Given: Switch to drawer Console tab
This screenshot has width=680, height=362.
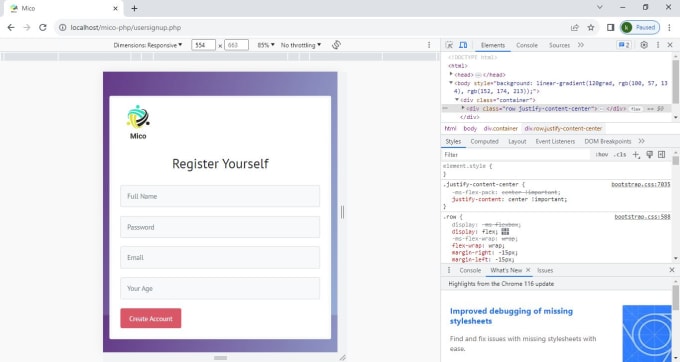Looking at the screenshot, I should 470,270.
